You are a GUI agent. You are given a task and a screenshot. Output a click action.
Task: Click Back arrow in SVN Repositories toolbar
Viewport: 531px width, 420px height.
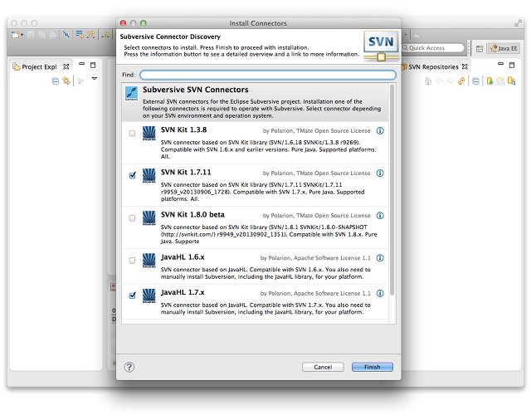pyautogui.click(x=439, y=81)
